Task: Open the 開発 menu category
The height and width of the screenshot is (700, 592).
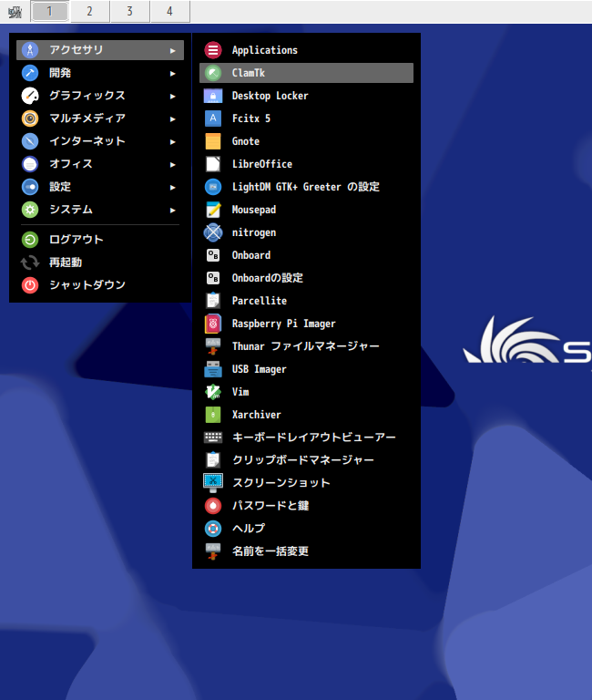Action: (100, 73)
